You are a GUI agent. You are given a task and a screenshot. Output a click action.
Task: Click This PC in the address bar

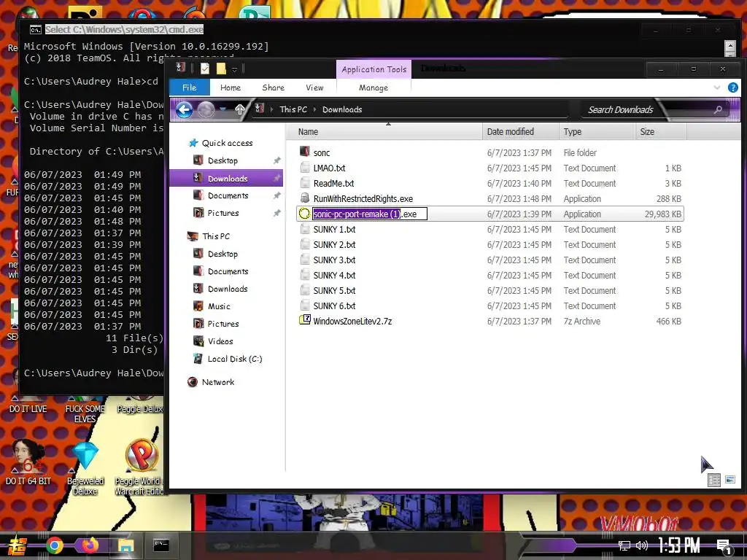[293, 109]
